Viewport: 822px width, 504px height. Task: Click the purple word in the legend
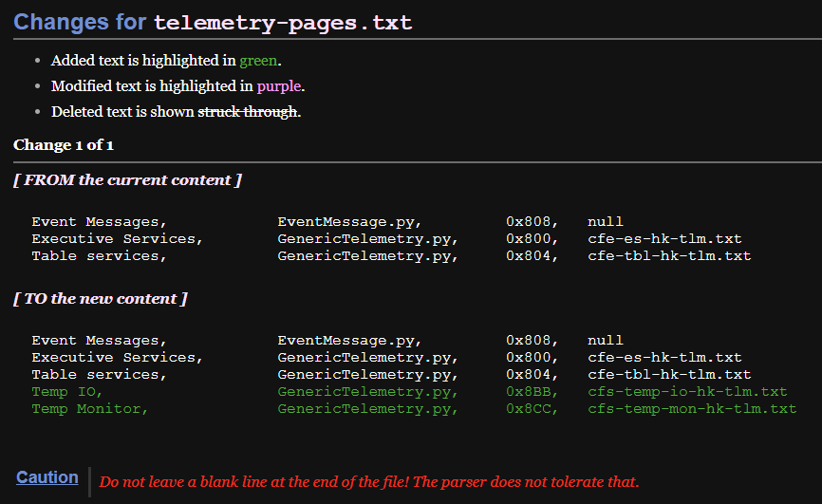(x=278, y=86)
